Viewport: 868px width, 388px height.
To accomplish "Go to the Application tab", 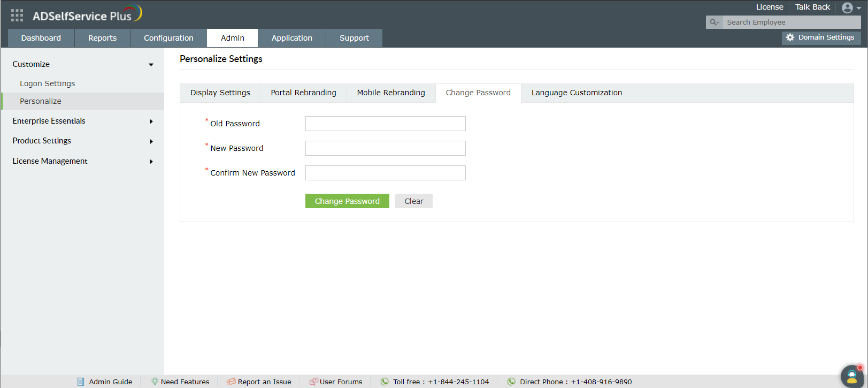I will [292, 38].
